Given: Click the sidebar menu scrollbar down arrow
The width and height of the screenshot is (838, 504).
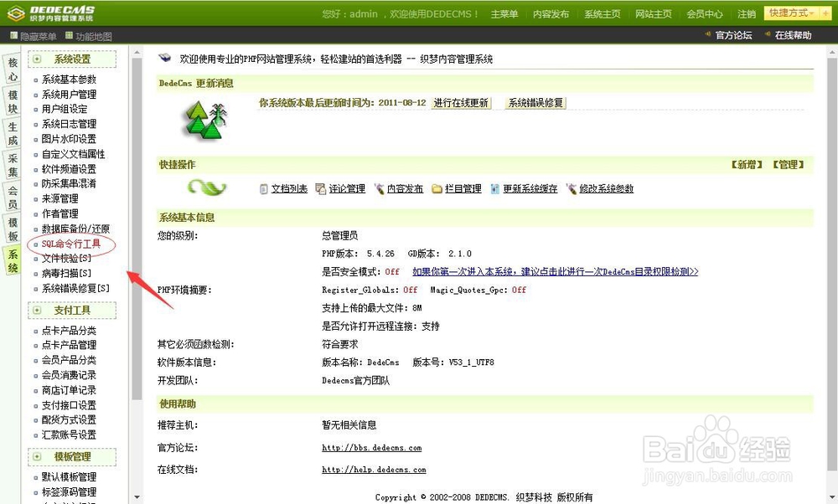Looking at the screenshot, I should [137, 497].
